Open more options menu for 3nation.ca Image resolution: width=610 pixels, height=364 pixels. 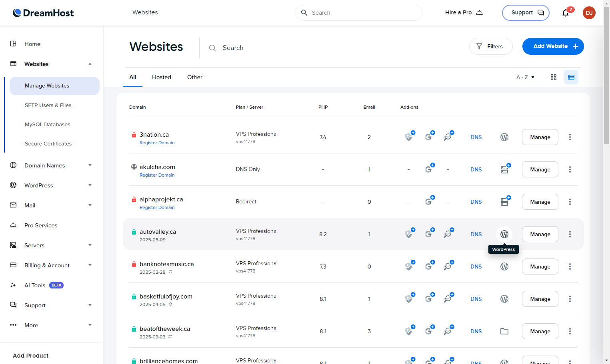coord(570,137)
